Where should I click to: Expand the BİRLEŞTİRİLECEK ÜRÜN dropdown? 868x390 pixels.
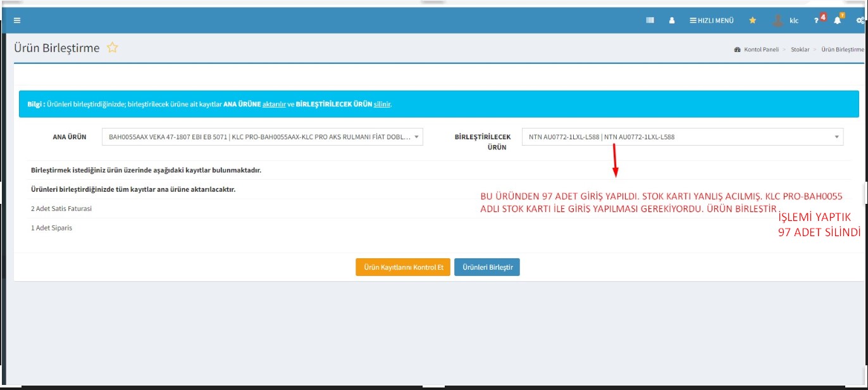836,137
